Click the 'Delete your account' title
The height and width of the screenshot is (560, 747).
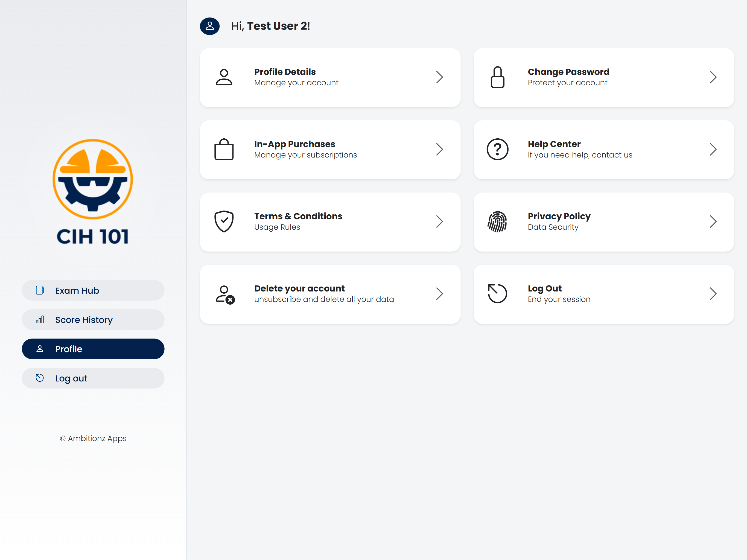pyautogui.click(x=299, y=288)
